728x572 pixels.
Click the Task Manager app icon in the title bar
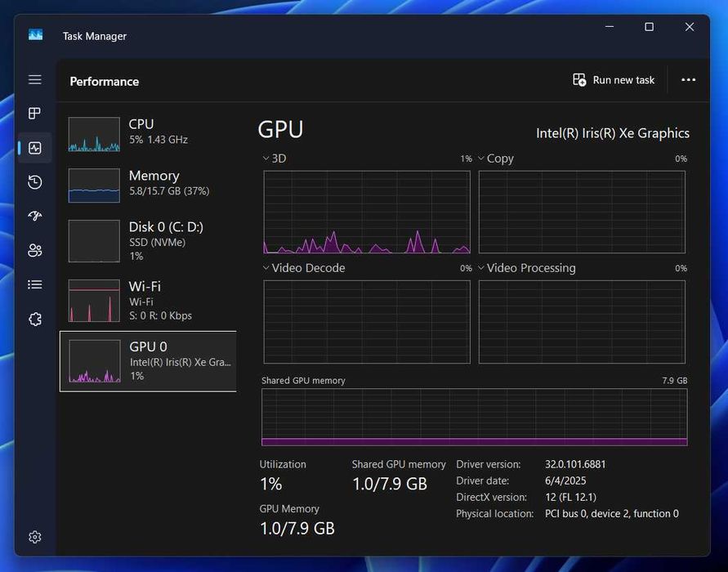[35, 35]
